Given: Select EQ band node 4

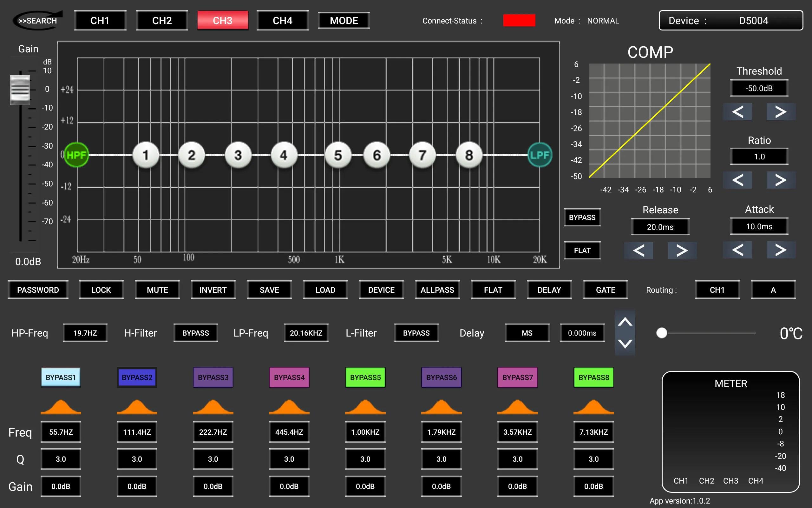Looking at the screenshot, I should [x=284, y=155].
